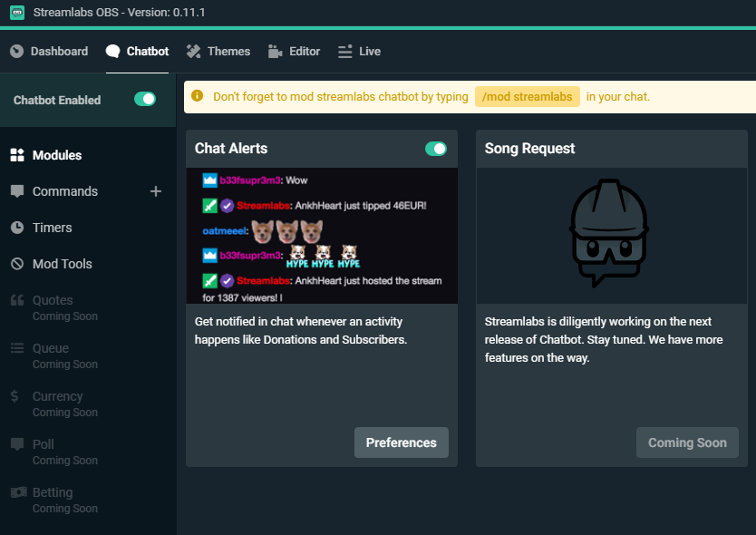
Task: Click the Betting money bill icon
Action: pos(18,492)
